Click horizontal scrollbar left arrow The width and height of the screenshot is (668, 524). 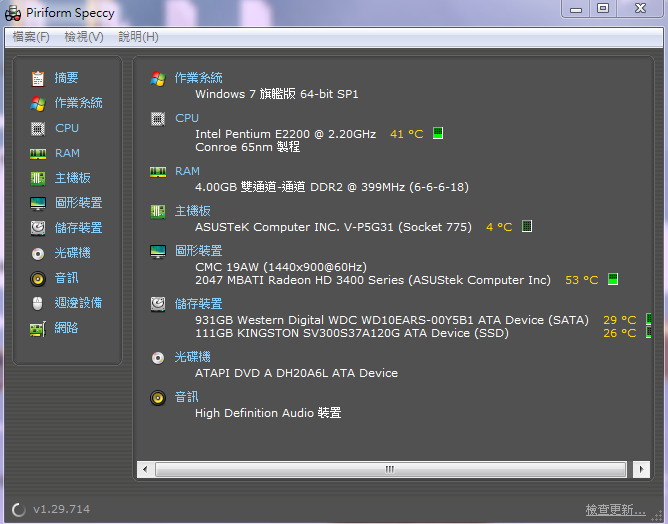(x=145, y=469)
